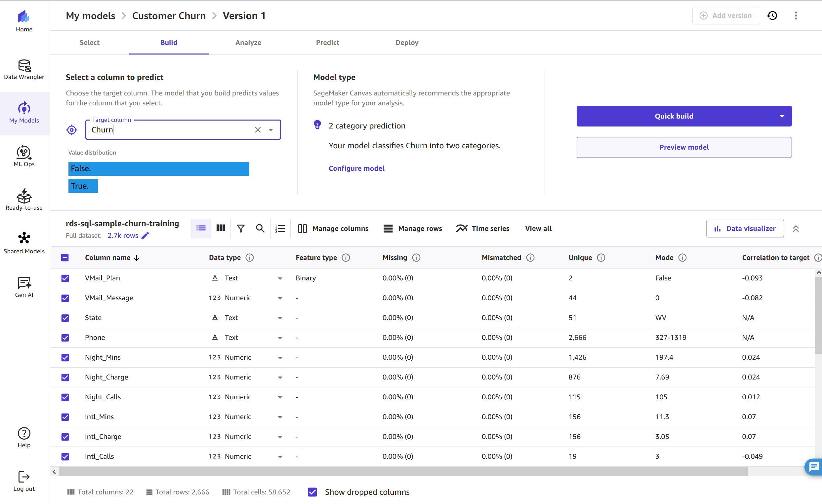822x504 pixels.
Task: Open version history clock icon
Action: (772, 16)
